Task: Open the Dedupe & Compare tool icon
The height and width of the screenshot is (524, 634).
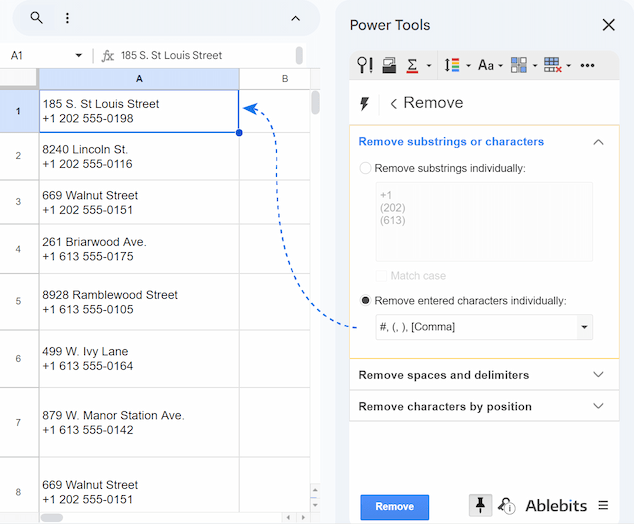Action: click(x=389, y=65)
